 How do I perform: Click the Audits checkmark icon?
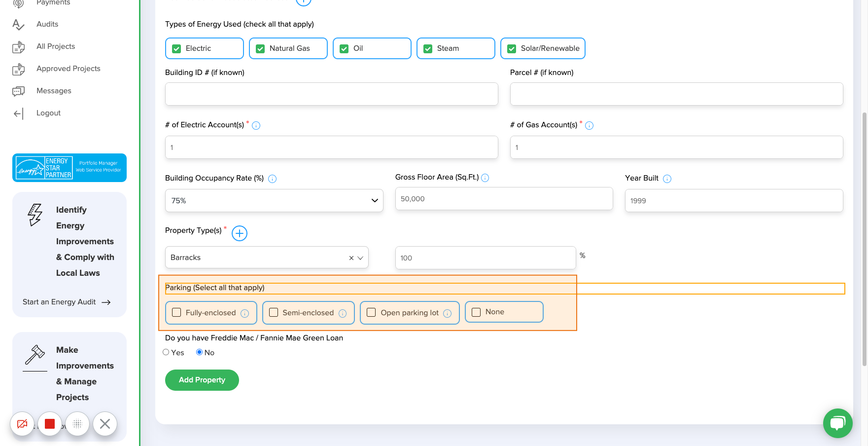click(x=18, y=25)
